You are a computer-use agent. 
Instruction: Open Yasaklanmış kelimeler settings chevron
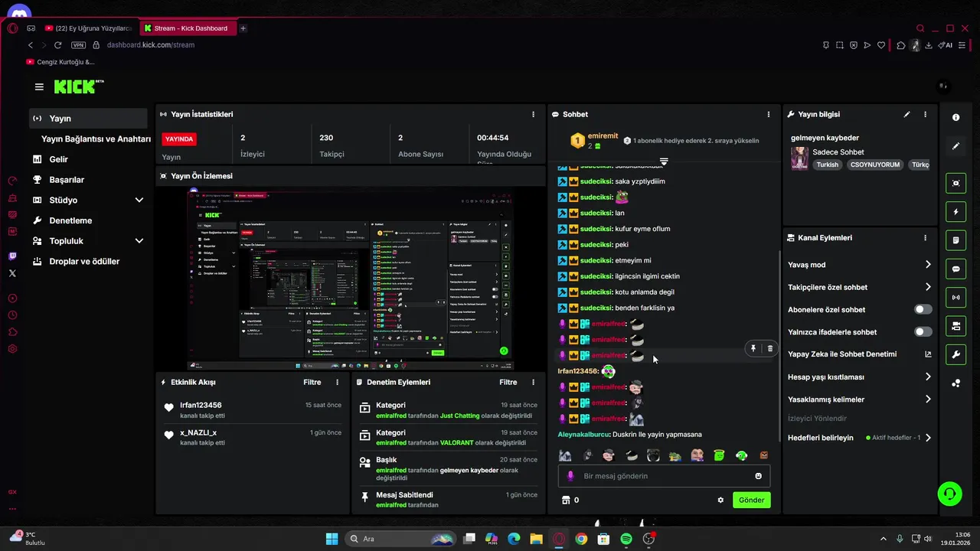[928, 399]
